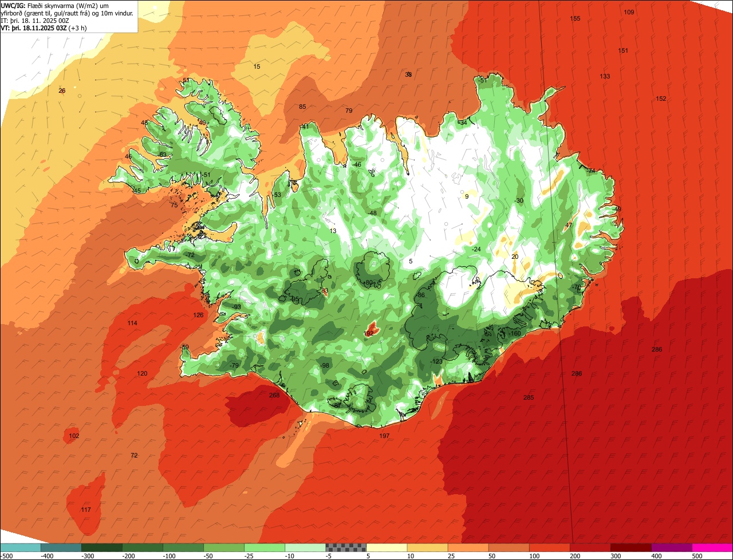Click the map value '72' in the southwest ocean
The height and width of the screenshot is (560, 733).
(x=134, y=456)
